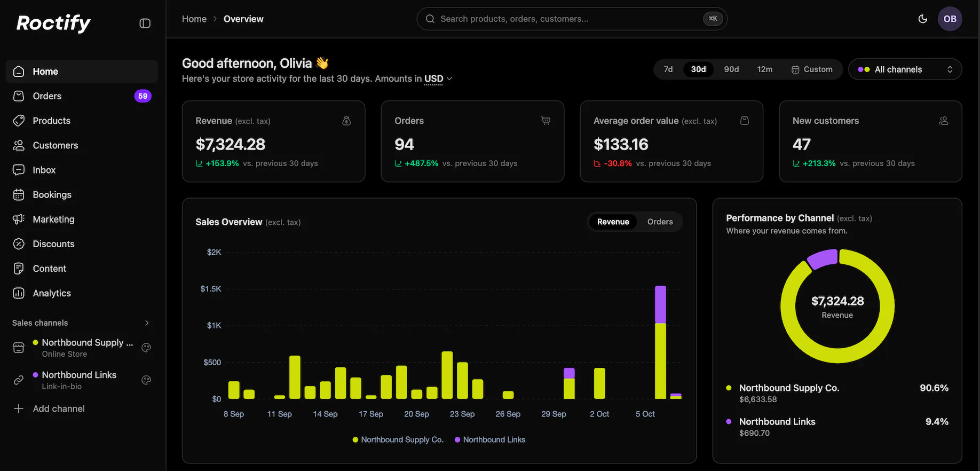Open the USD currency dropdown
This screenshot has height=471, width=980.
pos(438,79)
